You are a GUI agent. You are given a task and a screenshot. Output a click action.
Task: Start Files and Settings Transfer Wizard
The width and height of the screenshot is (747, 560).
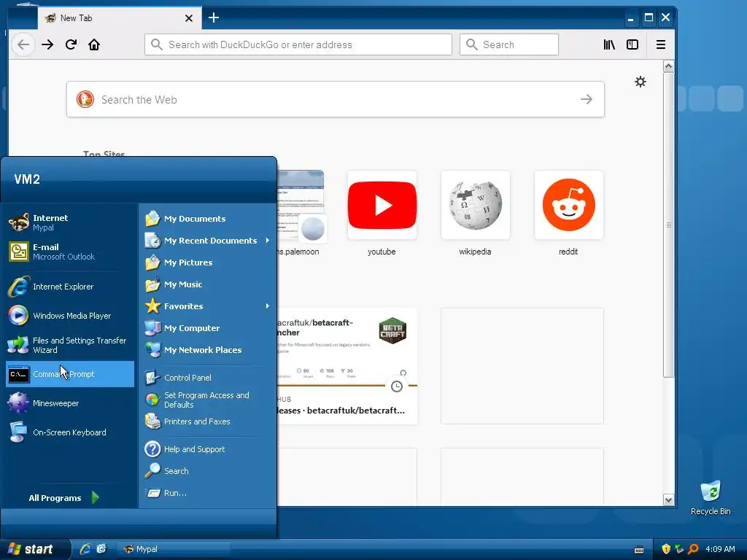point(69,345)
